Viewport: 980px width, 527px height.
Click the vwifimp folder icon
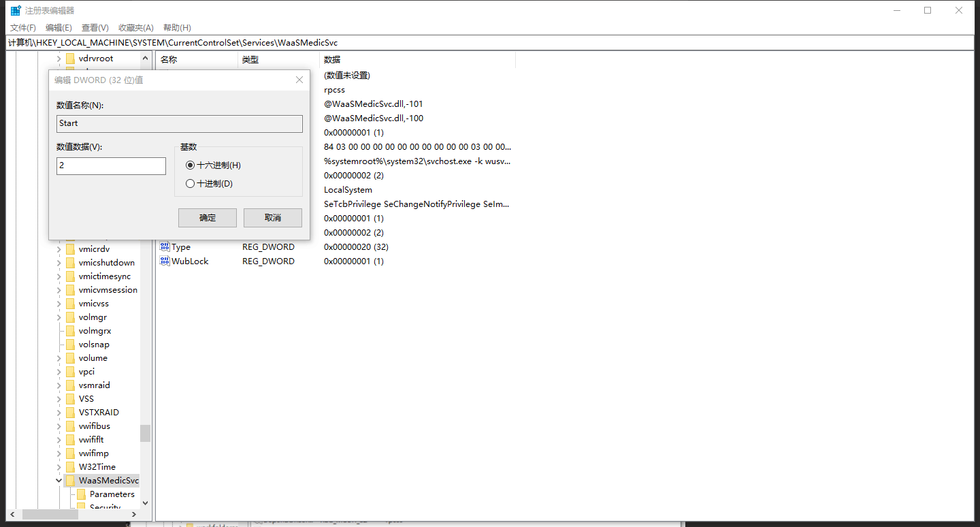pos(70,453)
